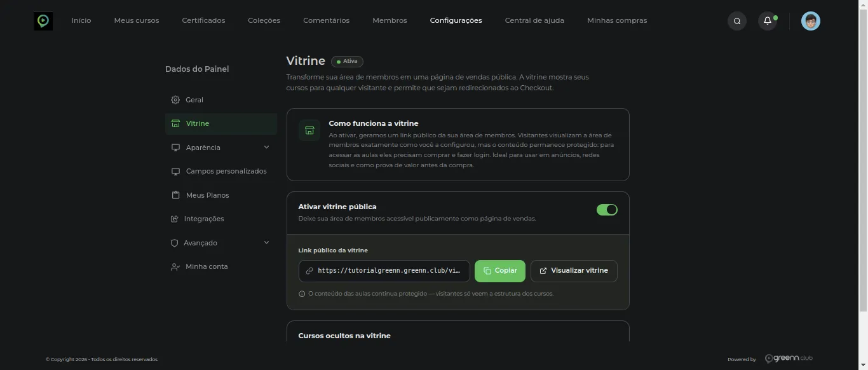Screen dimensions: 868x370
Task: Navigate to Coleções
Action: click(264, 20)
